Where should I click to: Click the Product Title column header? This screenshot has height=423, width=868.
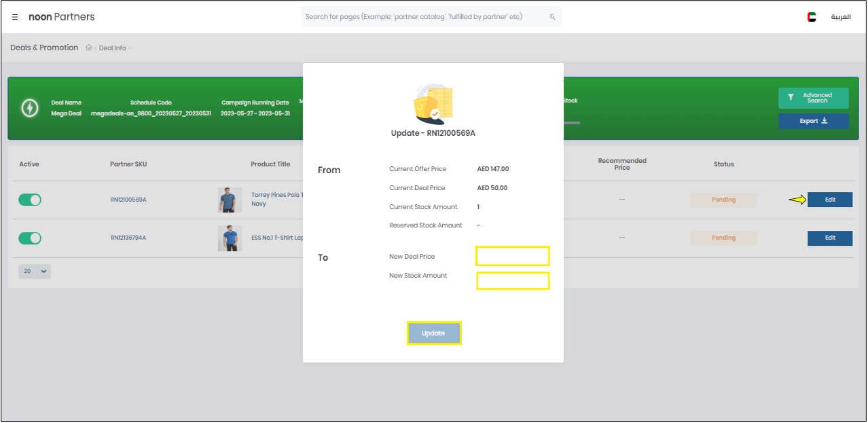tap(270, 164)
